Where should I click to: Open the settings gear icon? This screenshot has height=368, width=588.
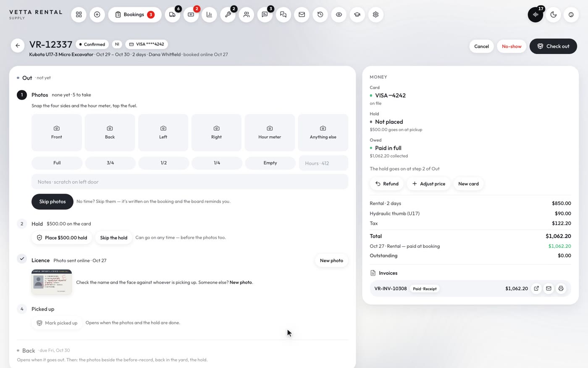point(375,15)
